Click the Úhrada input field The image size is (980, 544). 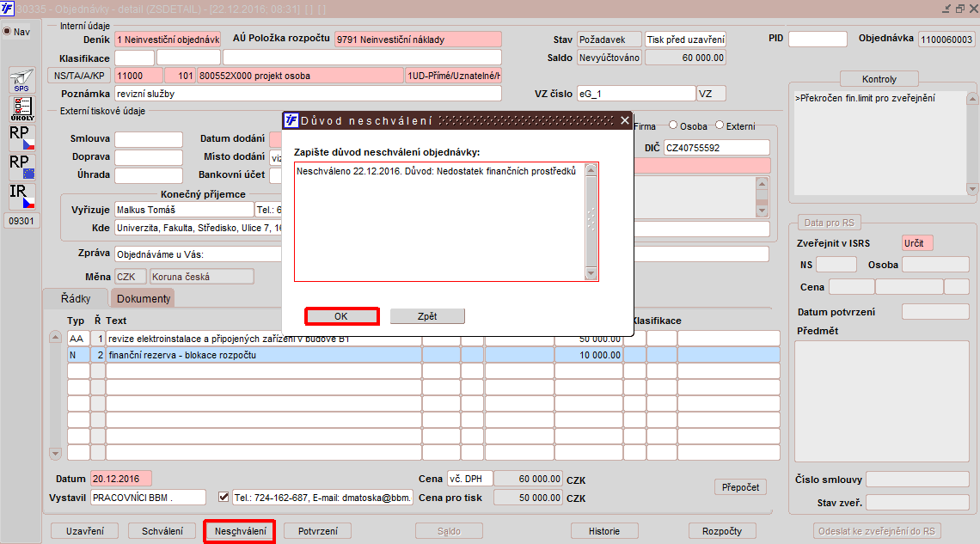149,174
